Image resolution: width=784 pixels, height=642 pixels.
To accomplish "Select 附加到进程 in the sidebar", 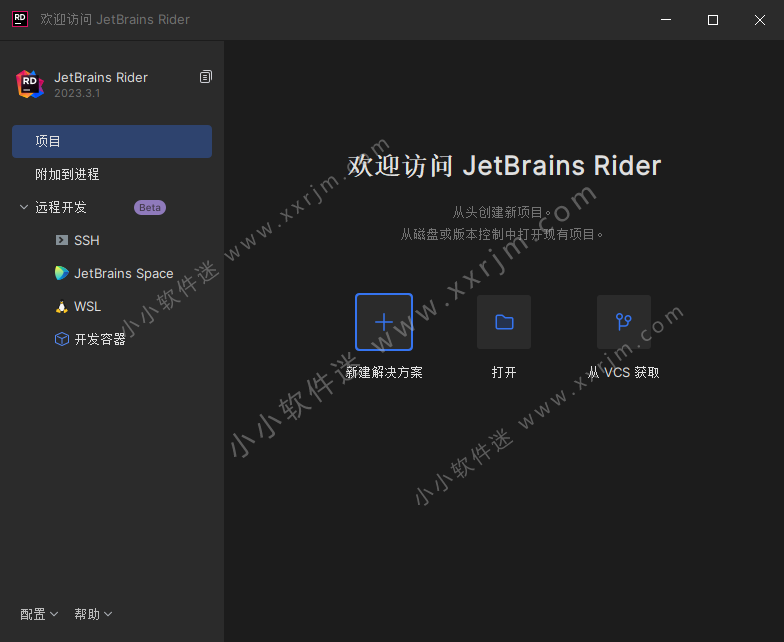I will click(67, 174).
